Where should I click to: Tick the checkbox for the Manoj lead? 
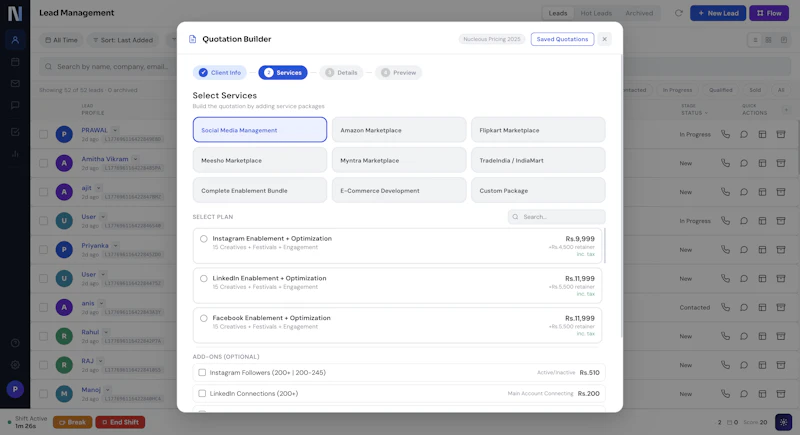coord(43,394)
